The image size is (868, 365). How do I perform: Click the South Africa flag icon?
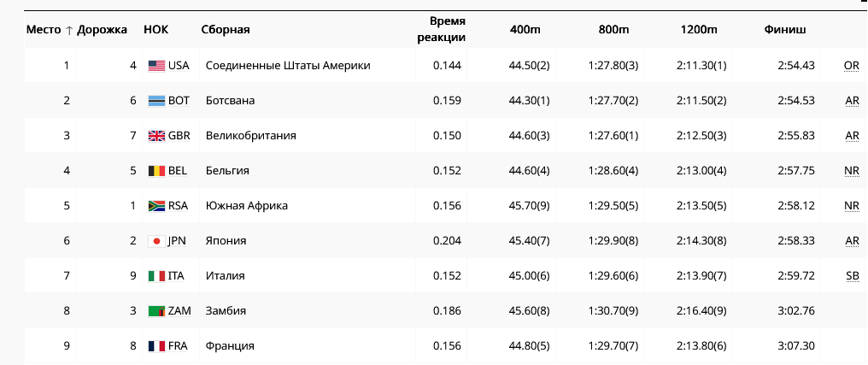point(156,206)
